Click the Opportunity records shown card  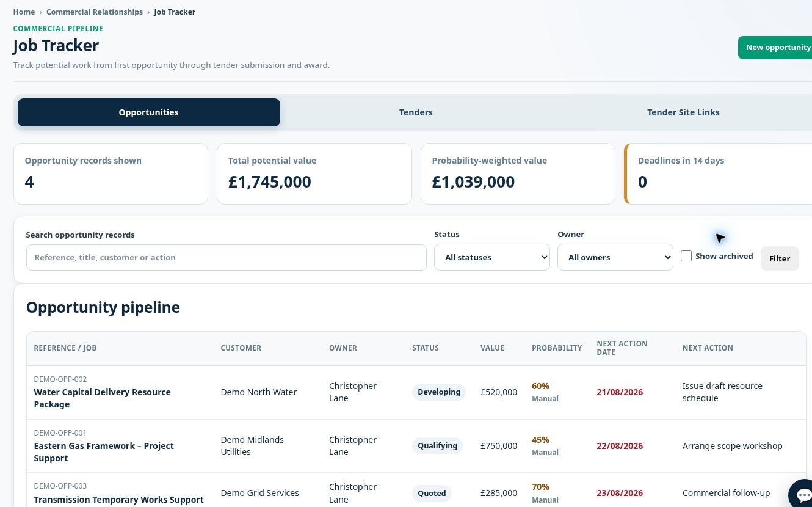coord(111,174)
